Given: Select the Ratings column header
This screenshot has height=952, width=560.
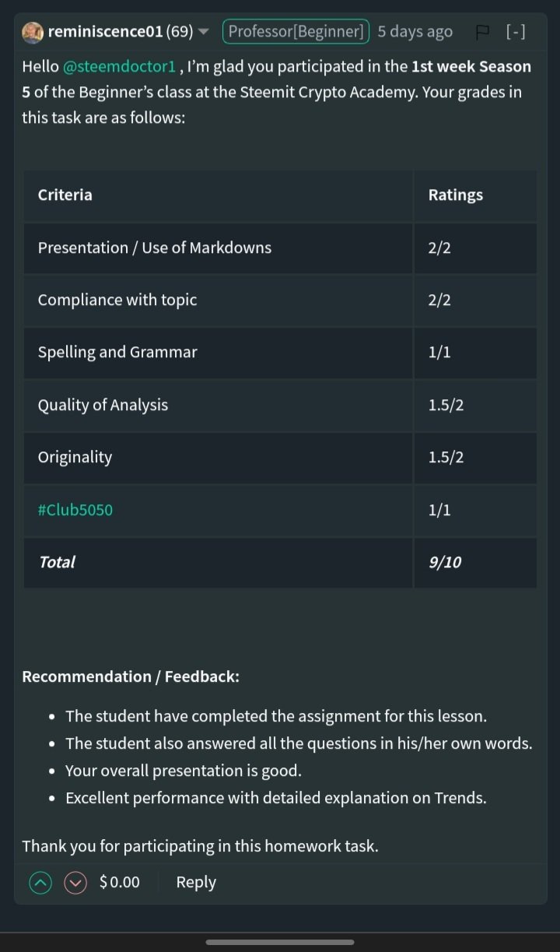Looking at the screenshot, I should pos(475,195).
